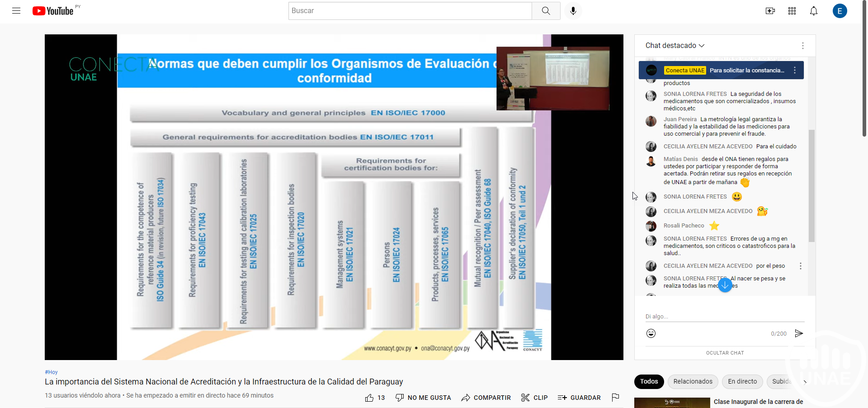
Task: Click the #Hoy hashtag link
Action: pos(52,372)
